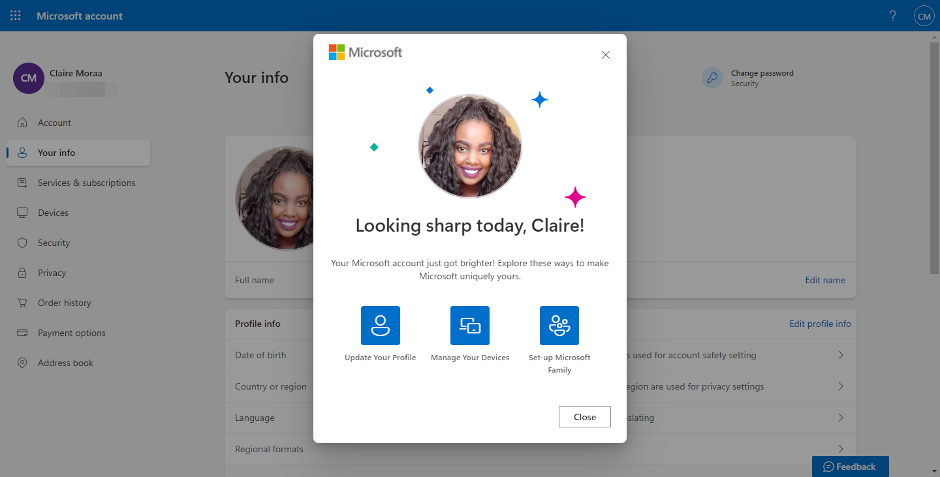940x477 pixels.
Task: Click the Close button in dialog
Action: pos(585,417)
